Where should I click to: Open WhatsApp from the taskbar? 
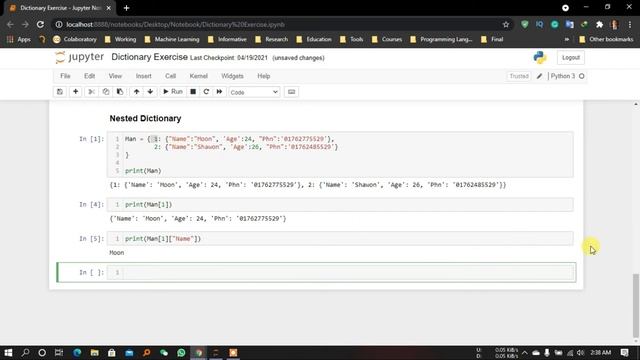pos(181,352)
